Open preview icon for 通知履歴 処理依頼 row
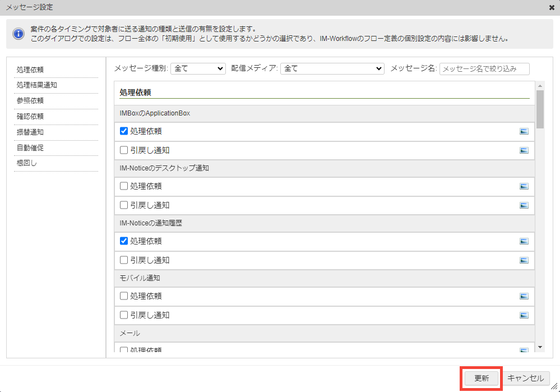The width and height of the screenshot is (560, 392). [524, 241]
